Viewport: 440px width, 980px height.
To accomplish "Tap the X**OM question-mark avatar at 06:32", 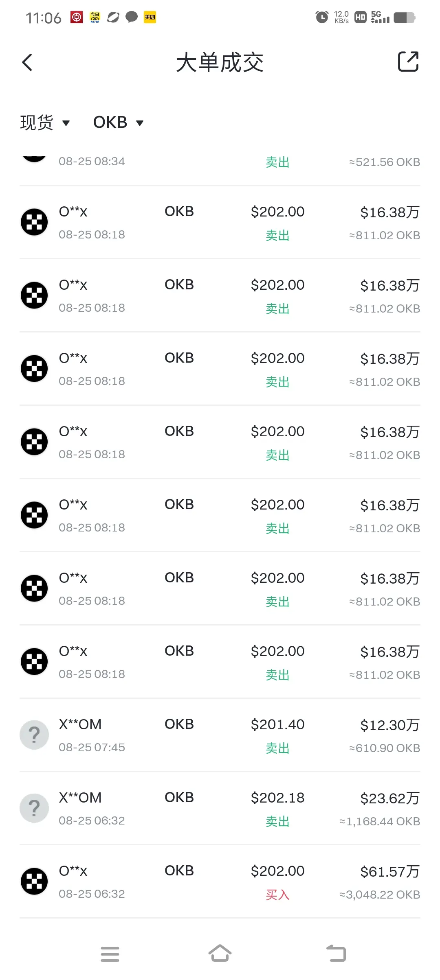I will [34, 808].
